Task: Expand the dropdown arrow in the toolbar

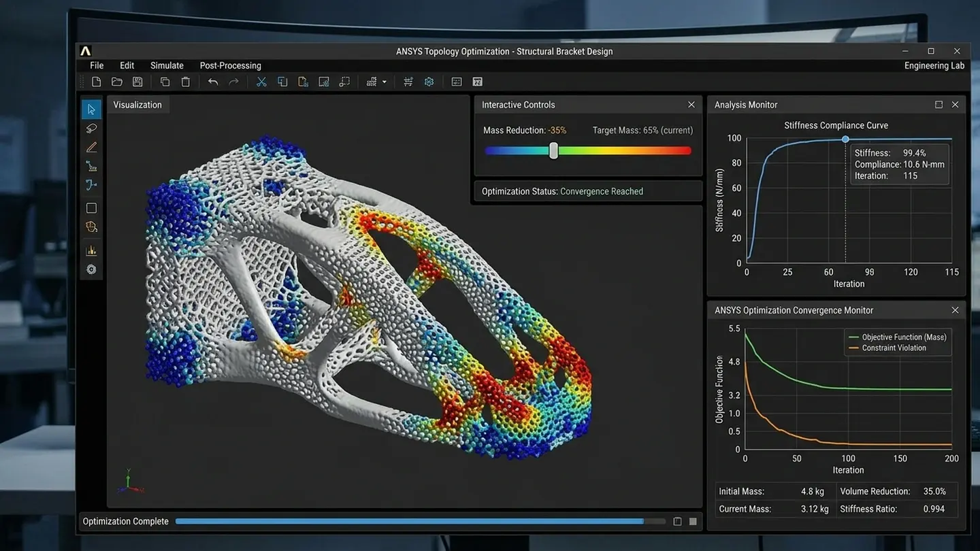Action: tap(385, 82)
